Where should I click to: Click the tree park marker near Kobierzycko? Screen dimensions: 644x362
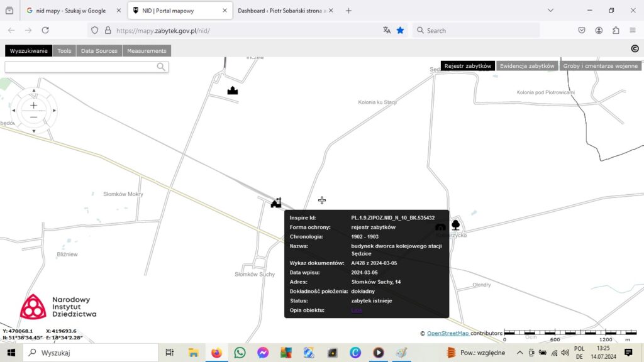coord(455,225)
